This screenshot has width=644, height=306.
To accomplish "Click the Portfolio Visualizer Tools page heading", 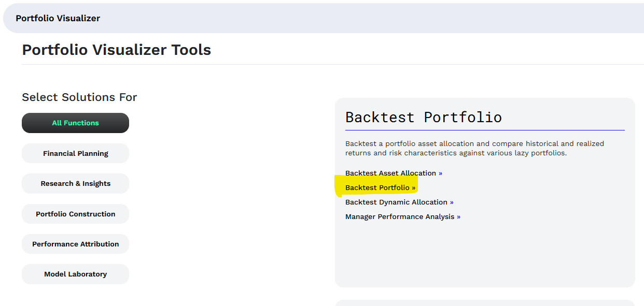I will (116, 50).
